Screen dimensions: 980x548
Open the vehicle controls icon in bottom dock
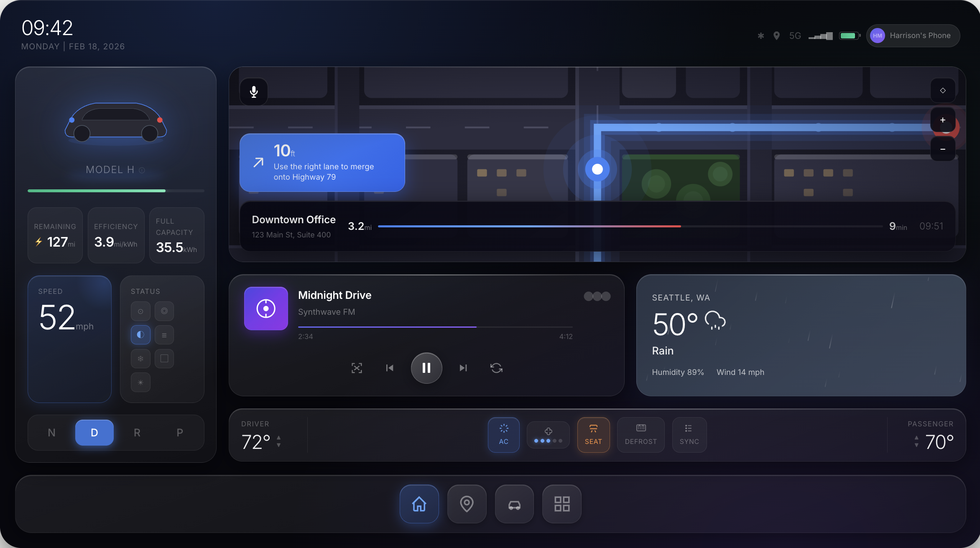[514, 504]
